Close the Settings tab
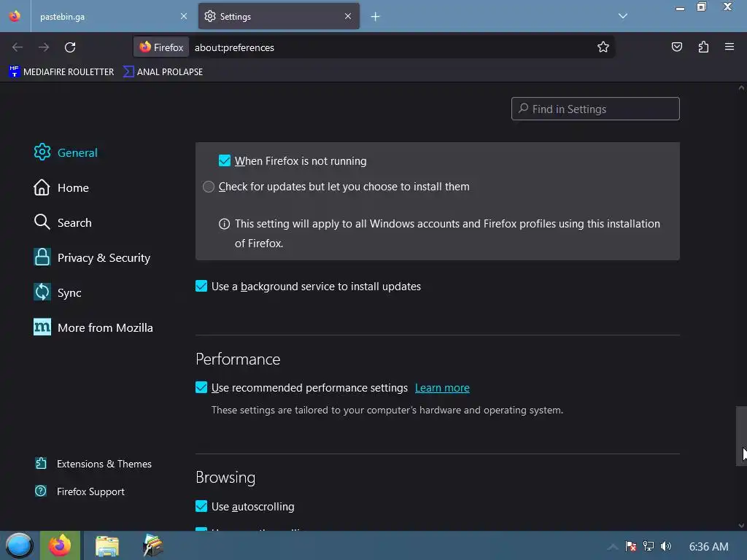 pyautogui.click(x=348, y=16)
